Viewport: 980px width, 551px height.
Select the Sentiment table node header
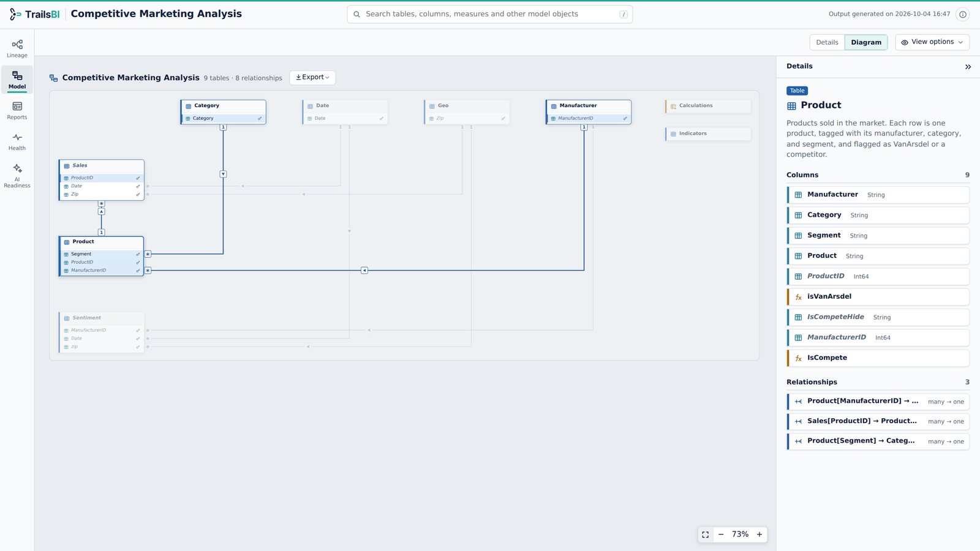point(102,318)
